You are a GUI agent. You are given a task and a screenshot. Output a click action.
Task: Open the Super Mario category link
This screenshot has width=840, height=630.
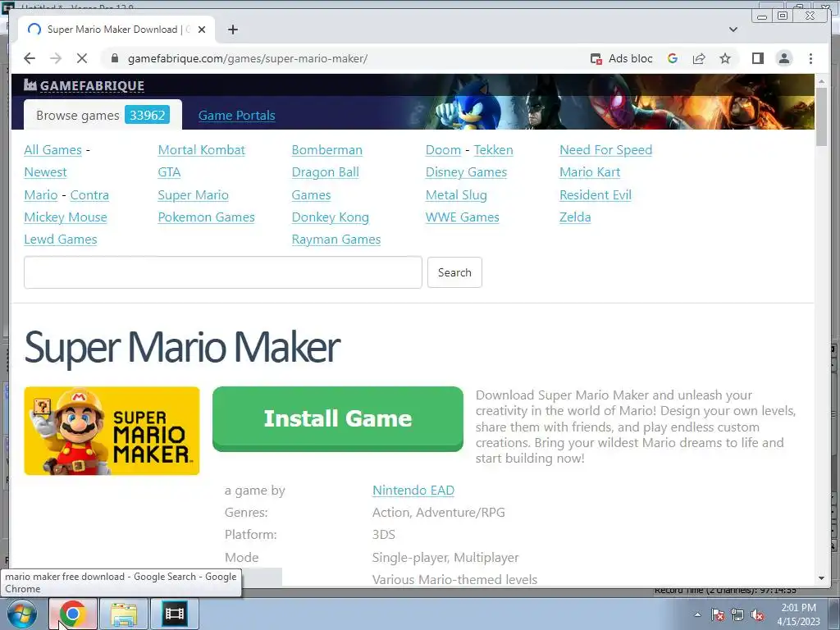[x=194, y=195]
